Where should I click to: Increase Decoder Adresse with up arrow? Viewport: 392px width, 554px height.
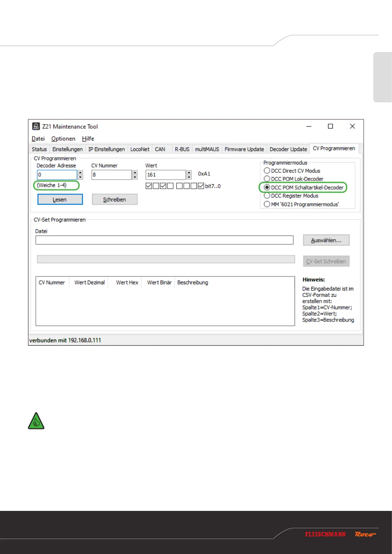[x=80, y=172]
